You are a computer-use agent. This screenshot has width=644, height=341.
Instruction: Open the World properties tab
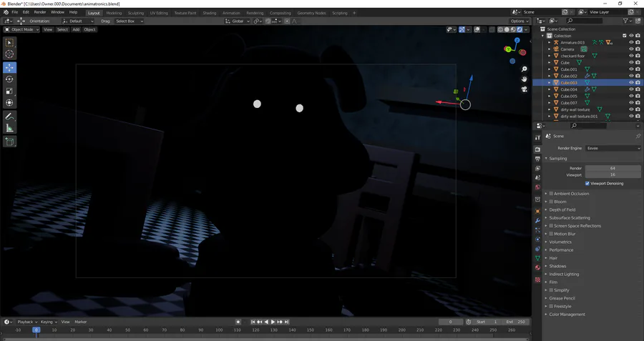(x=537, y=187)
